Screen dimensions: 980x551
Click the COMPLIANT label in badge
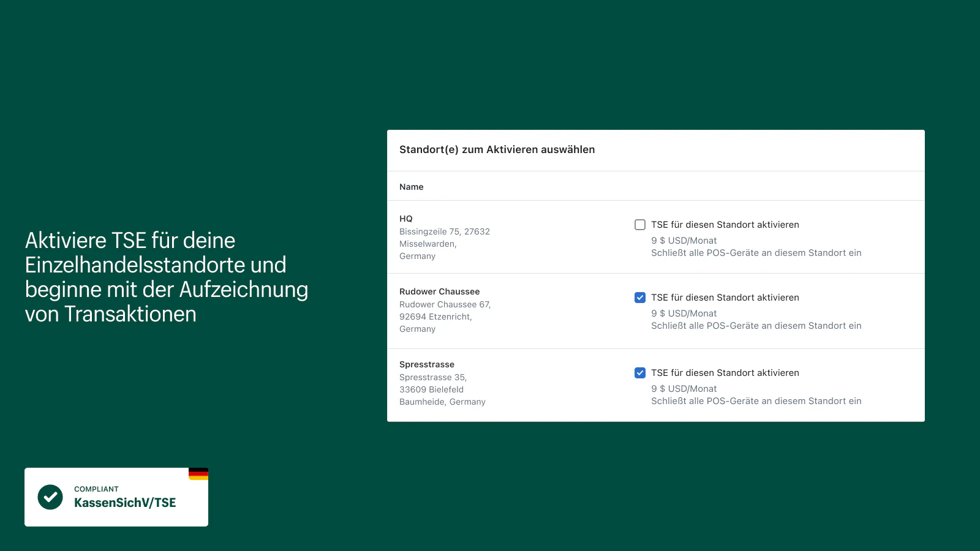pos(96,489)
